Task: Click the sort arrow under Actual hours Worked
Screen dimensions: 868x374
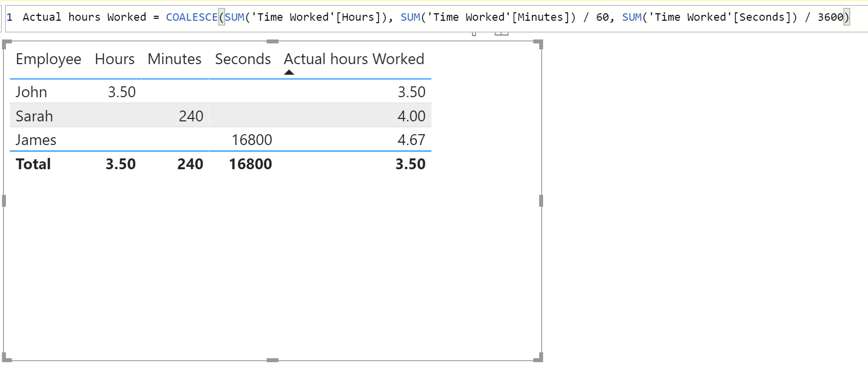Action: pos(289,73)
